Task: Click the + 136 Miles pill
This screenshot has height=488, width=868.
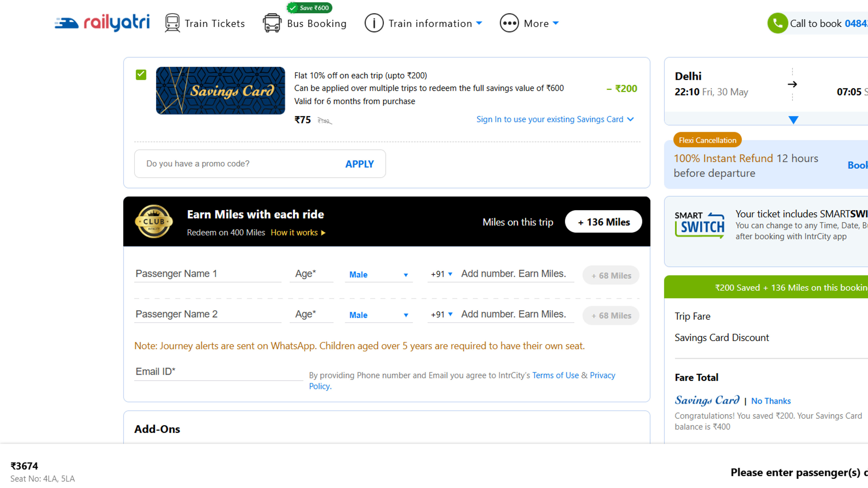Action: click(x=603, y=222)
